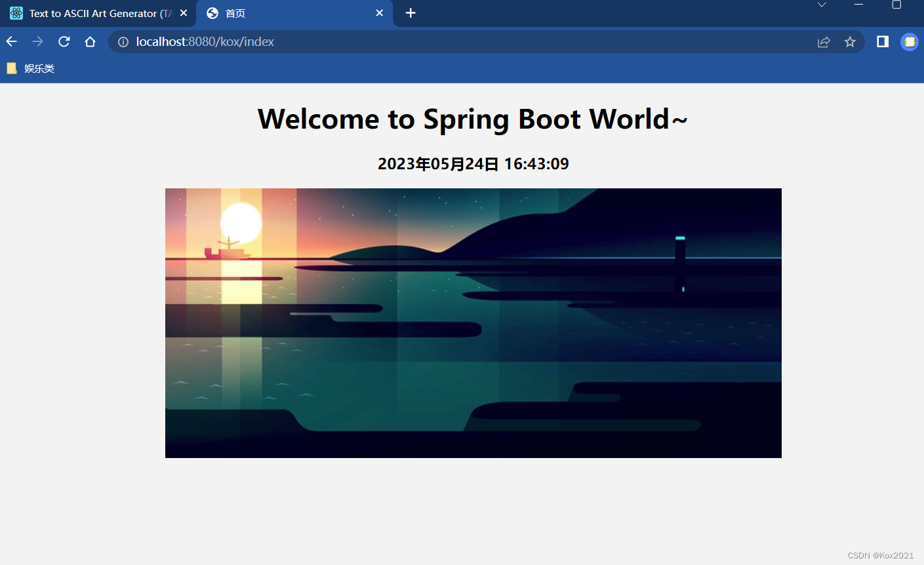Share this page using share icon
Screen dimensions: 924x565
824,42
